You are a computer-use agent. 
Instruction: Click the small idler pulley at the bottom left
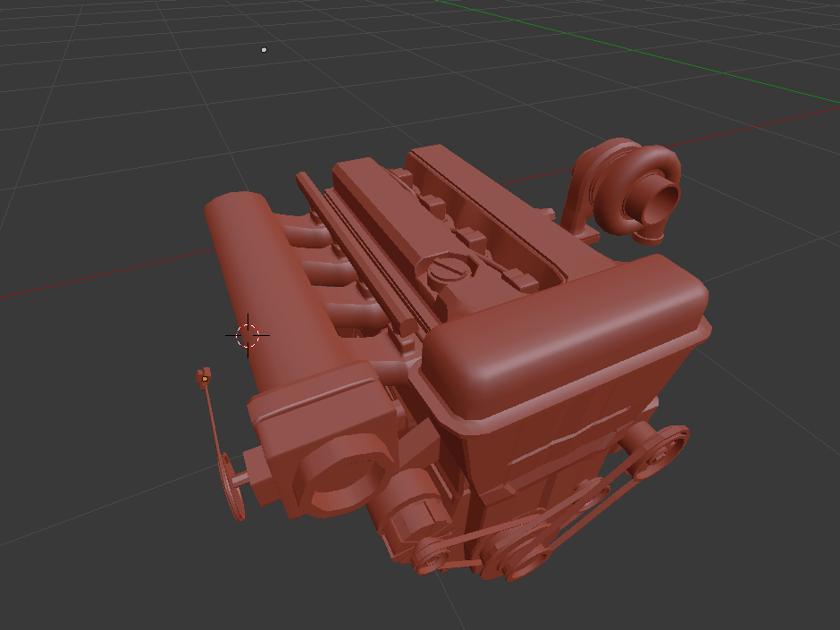[432, 556]
